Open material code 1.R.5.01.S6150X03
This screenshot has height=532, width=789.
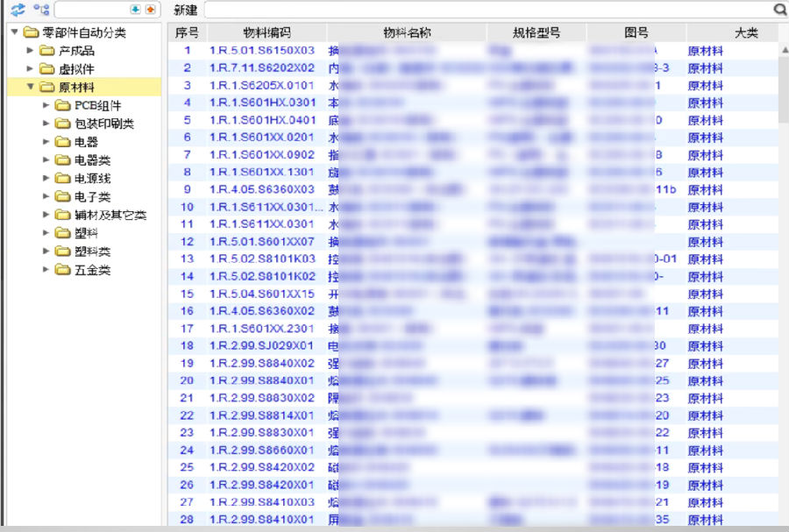[261, 51]
